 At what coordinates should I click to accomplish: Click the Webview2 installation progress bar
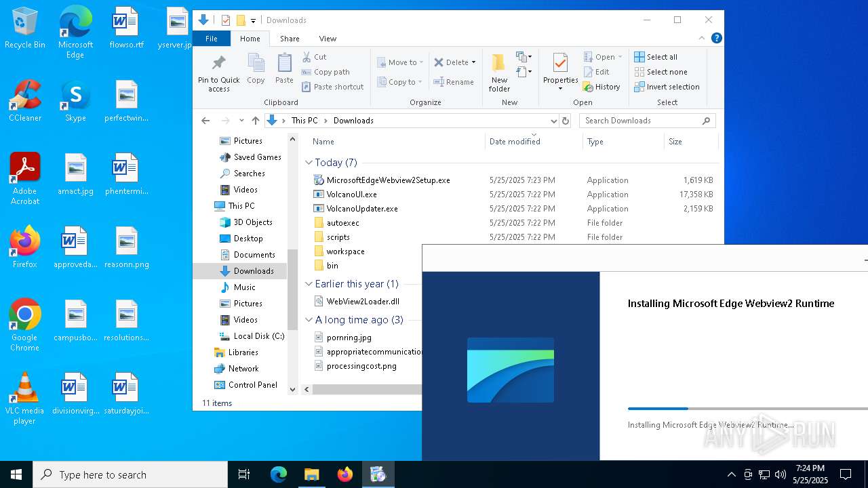(x=747, y=409)
